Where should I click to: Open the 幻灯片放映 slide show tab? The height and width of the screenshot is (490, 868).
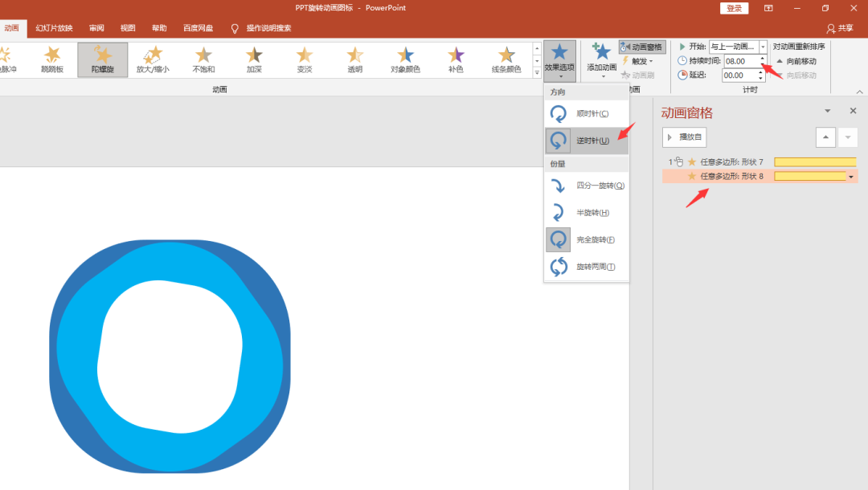55,28
